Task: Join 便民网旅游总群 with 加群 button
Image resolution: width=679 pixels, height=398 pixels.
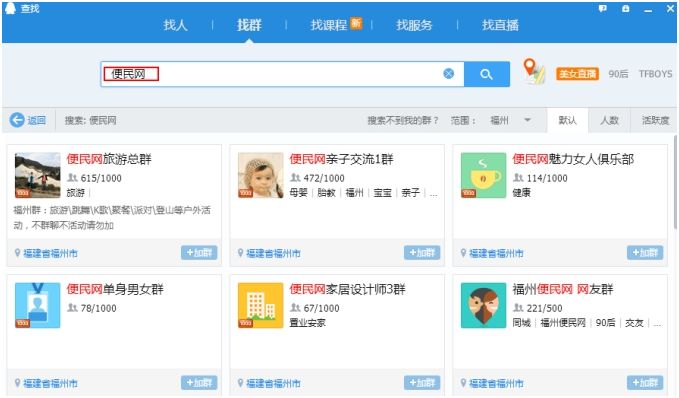Action: pos(199,252)
